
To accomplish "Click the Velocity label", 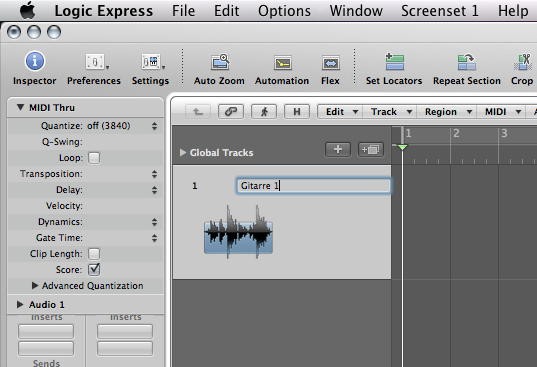I will [x=64, y=206].
